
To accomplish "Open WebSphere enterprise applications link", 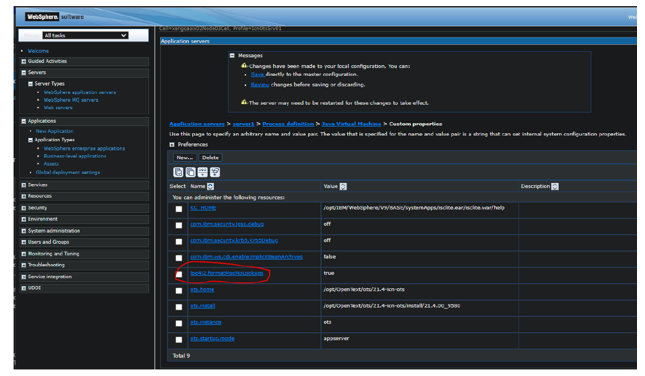I will click(x=84, y=149).
